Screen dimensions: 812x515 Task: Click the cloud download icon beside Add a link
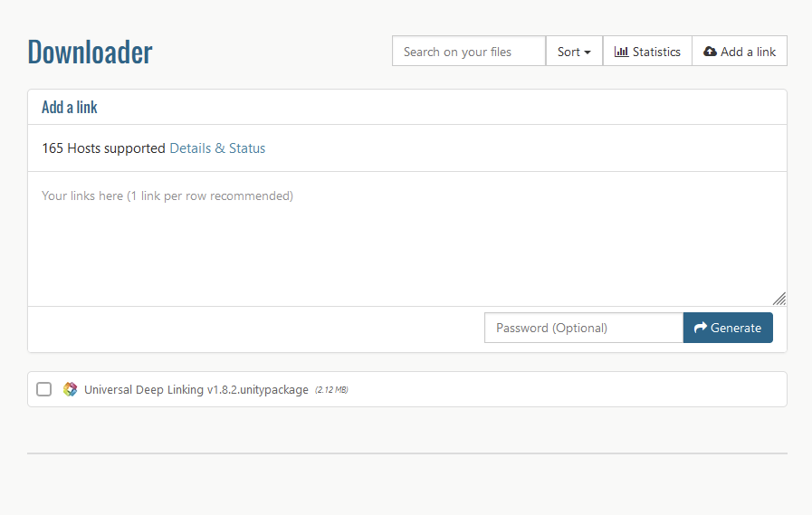(710, 52)
